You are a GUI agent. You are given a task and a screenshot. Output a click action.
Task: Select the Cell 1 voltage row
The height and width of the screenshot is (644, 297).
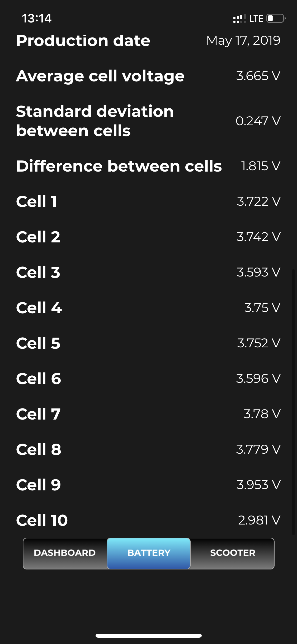(148, 201)
